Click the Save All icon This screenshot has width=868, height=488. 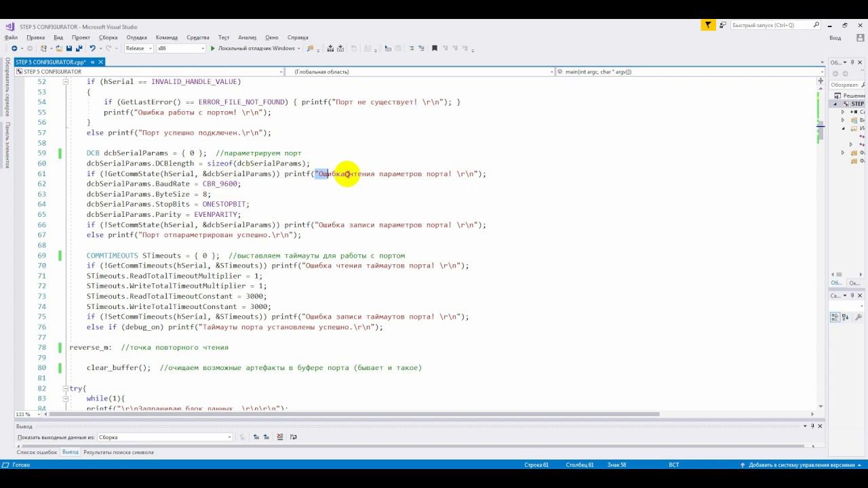pyautogui.click(x=79, y=49)
